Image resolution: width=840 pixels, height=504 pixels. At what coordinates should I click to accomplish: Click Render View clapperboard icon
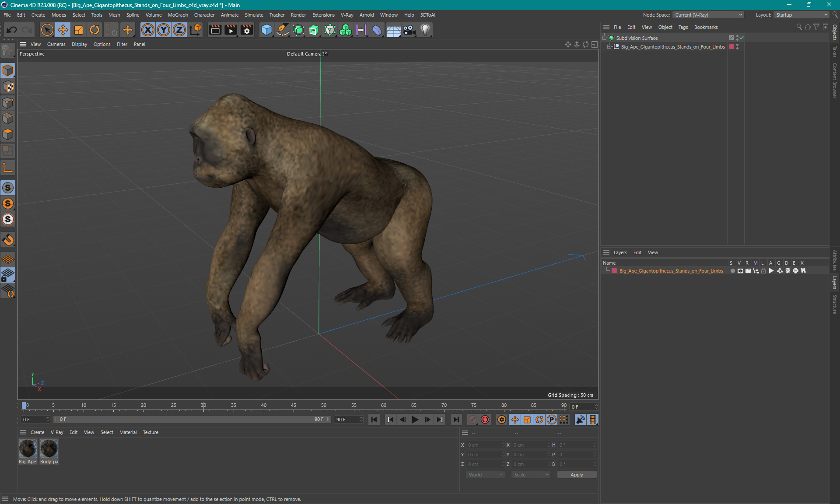pyautogui.click(x=215, y=30)
